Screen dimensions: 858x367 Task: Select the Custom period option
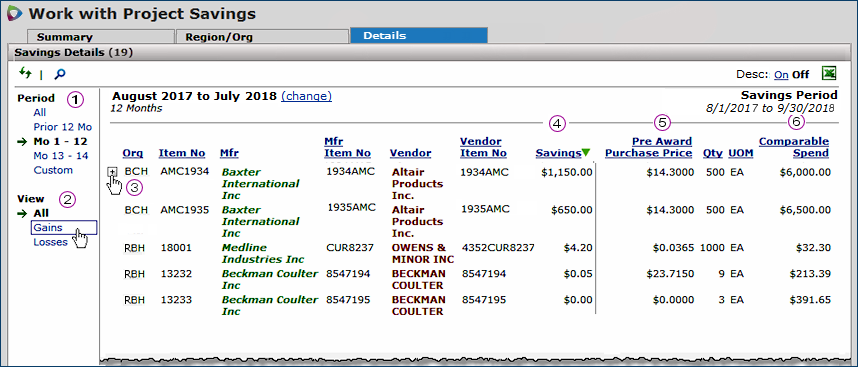(53, 170)
